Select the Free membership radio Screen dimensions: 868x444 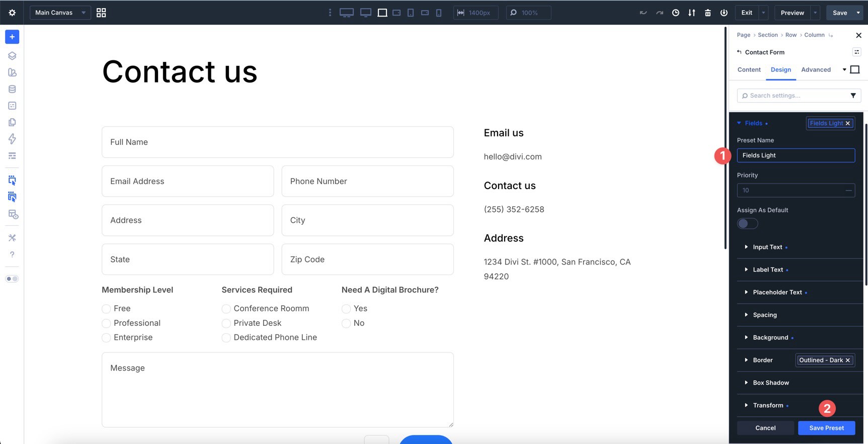pos(106,309)
